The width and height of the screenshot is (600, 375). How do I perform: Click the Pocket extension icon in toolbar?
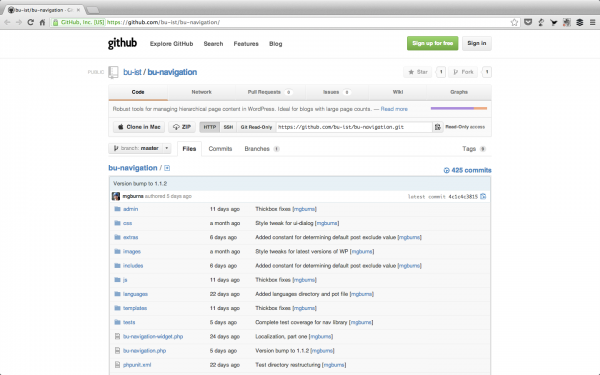tap(528, 22)
